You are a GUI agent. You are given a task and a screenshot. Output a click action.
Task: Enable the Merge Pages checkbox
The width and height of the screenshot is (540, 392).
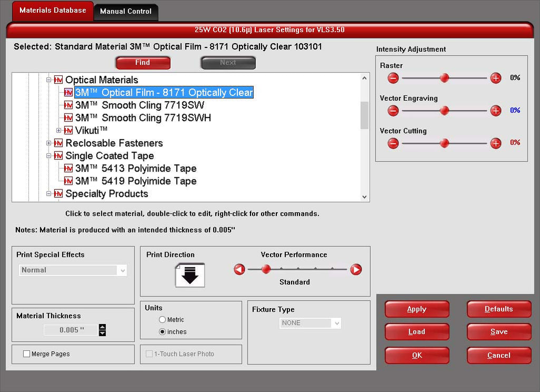coord(26,354)
